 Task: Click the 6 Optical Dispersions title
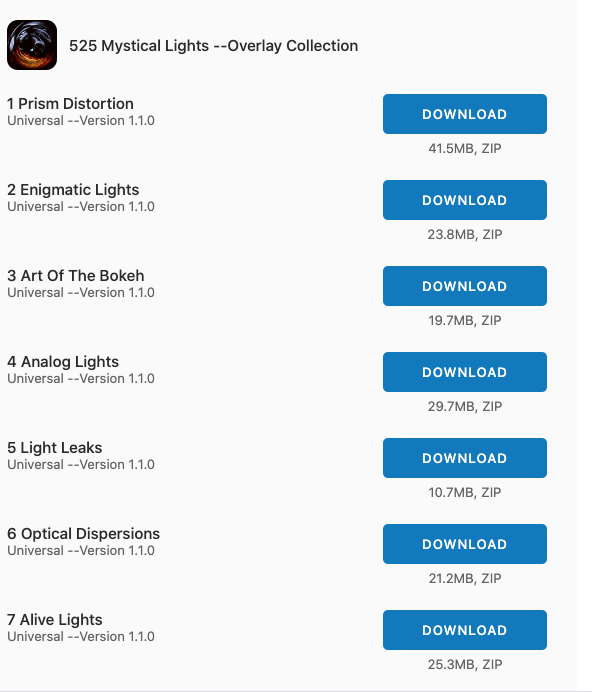(83, 534)
